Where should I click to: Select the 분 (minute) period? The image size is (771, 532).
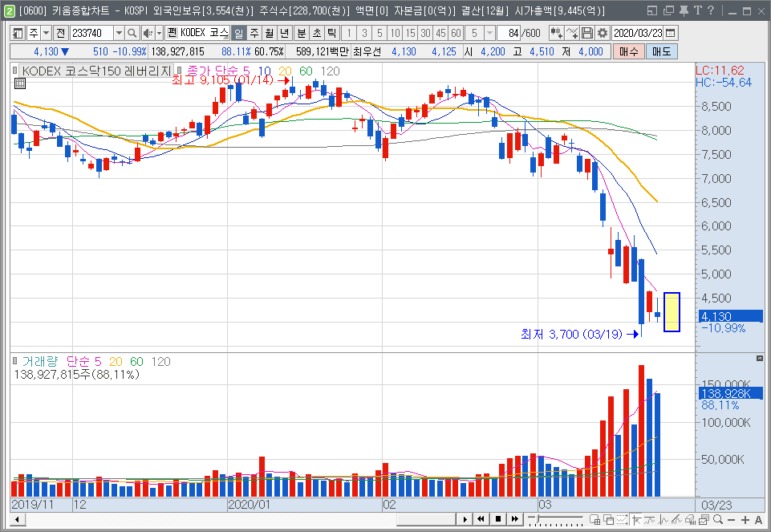coord(302,33)
